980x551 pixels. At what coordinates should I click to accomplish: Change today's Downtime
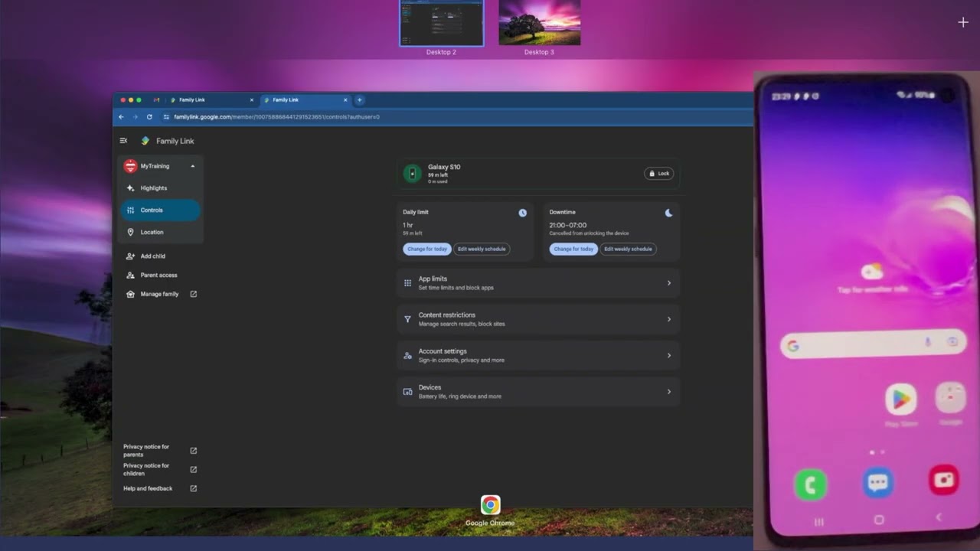click(573, 249)
